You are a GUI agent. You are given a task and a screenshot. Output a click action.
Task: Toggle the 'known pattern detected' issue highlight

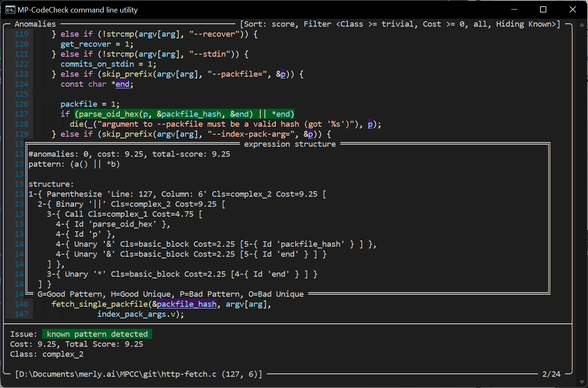[97, 334]
